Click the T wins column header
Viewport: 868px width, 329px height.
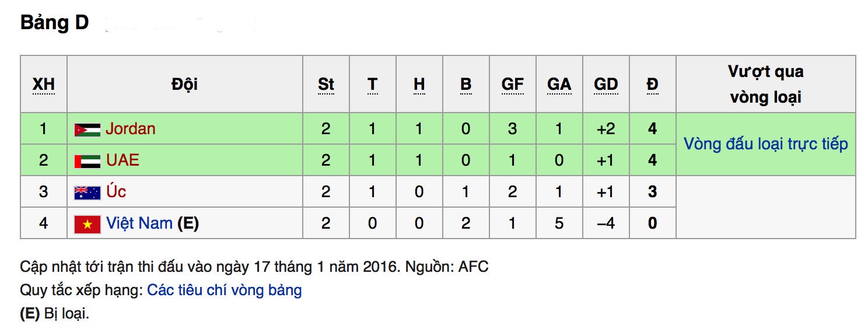pyautogui.click(x=372, y=85)
